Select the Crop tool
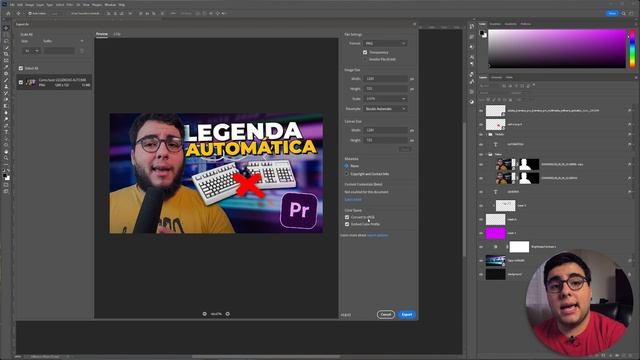 click(6, 54)
